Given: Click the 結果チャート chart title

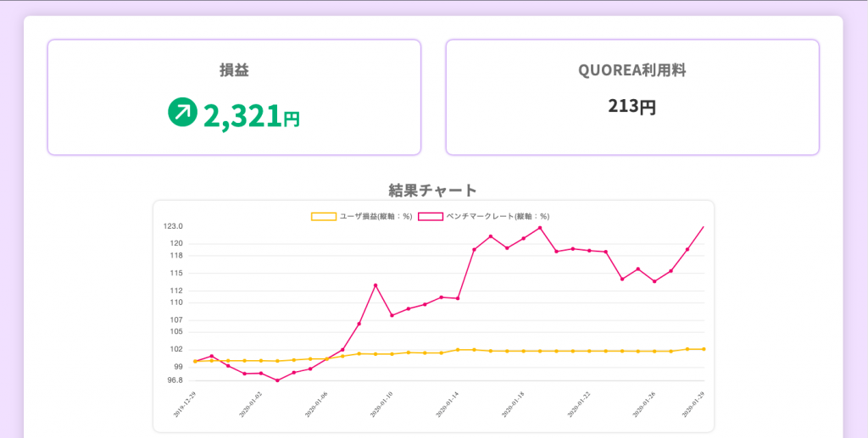Looking at the screenshot, I should click(x=433, y=190).
